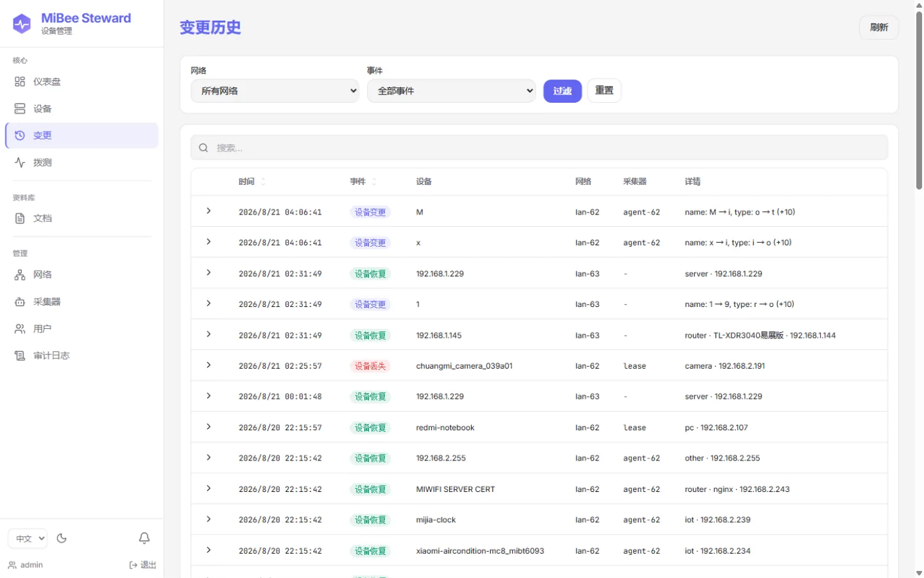Click the search magnifier icon
This screenshot has width=924, height=578.
tap(203, 148)
